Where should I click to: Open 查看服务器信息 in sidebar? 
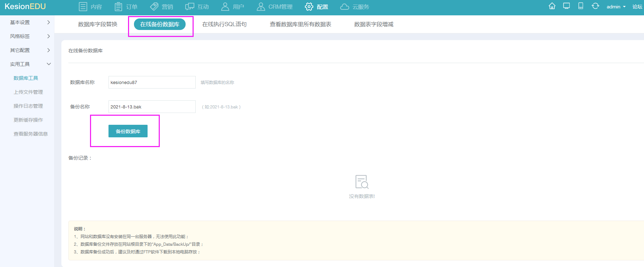tap(31, 134)
